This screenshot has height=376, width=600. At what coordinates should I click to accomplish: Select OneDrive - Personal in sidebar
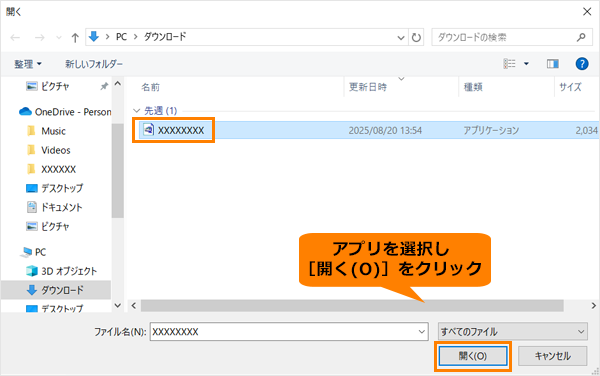point(65,112)
